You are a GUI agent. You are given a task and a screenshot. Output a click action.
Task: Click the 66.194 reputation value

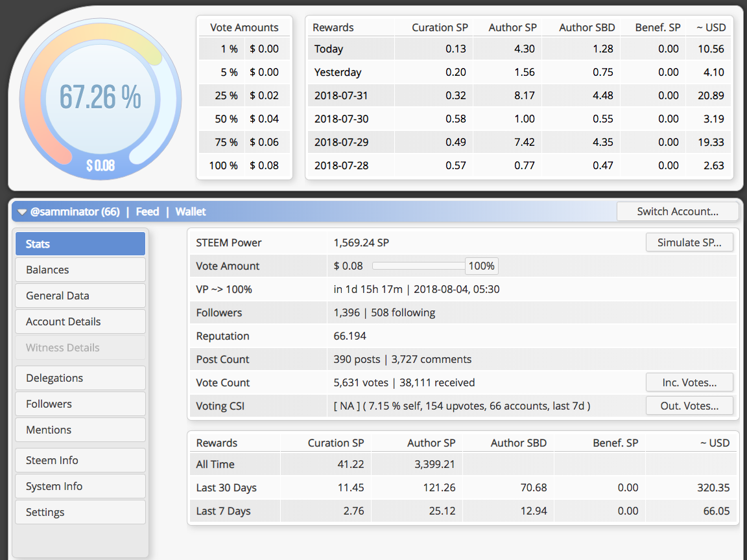350,336
